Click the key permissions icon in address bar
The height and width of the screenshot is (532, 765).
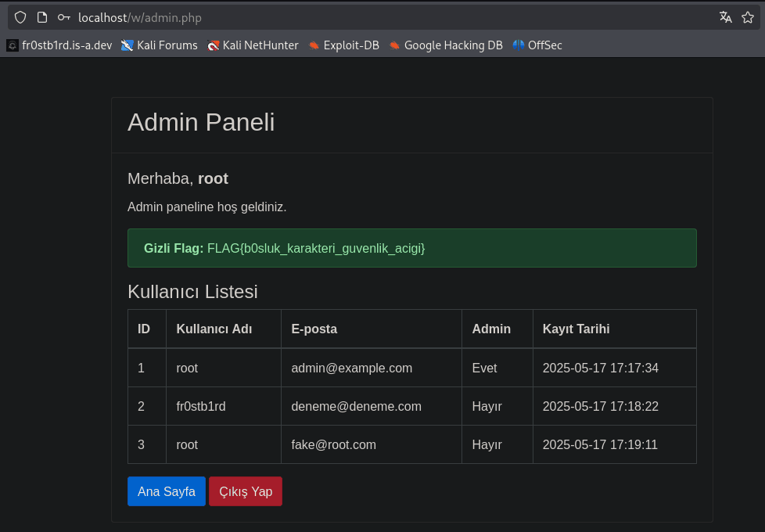pos(64,17)
